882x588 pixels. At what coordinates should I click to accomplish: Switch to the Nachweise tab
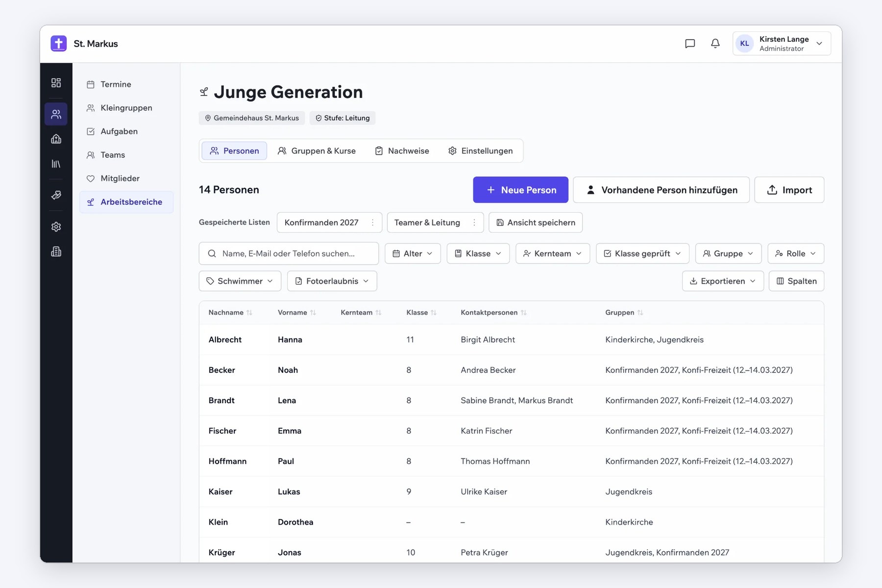pyautogui.click(x=402, y=151)
